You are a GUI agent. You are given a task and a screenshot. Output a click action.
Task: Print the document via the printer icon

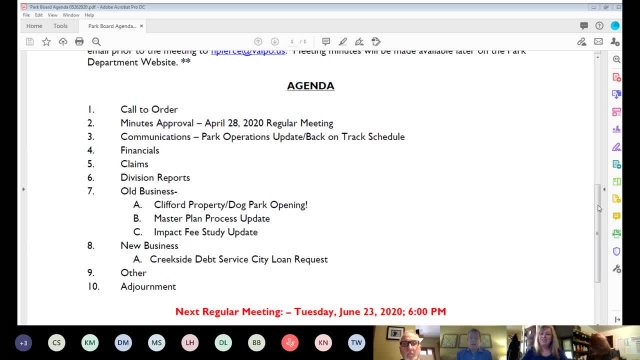(79, 42)
